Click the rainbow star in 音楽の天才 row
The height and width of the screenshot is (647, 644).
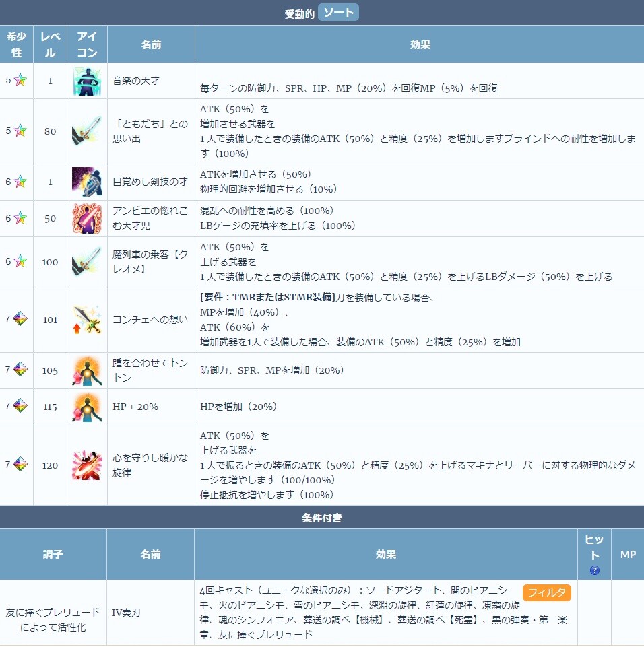pos(20,80)
